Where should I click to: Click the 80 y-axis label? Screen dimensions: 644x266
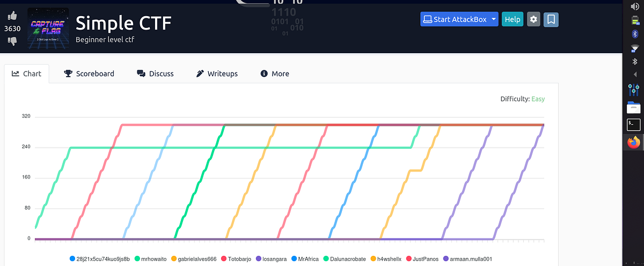[x=27, y=208]
